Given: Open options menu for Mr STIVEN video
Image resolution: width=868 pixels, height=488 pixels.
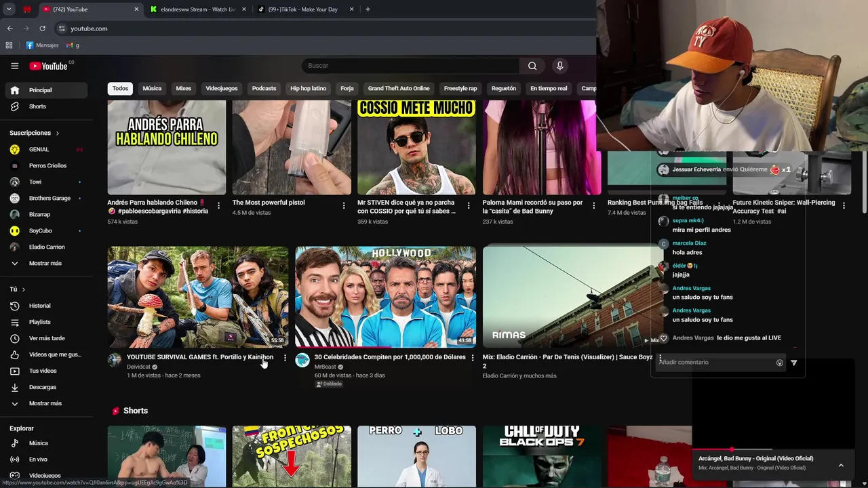Looking at the screenshot, I should pyautogui.click(x=469, y=205).
